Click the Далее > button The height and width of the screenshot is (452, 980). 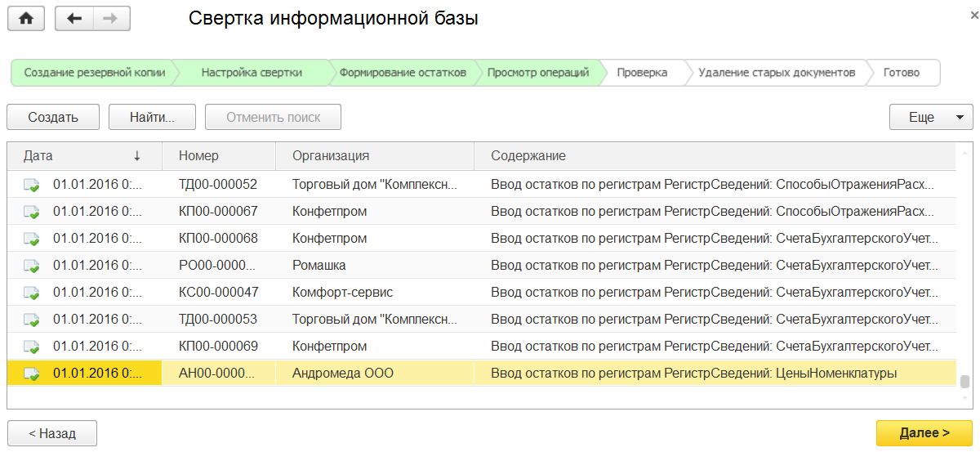click(924, 433)
